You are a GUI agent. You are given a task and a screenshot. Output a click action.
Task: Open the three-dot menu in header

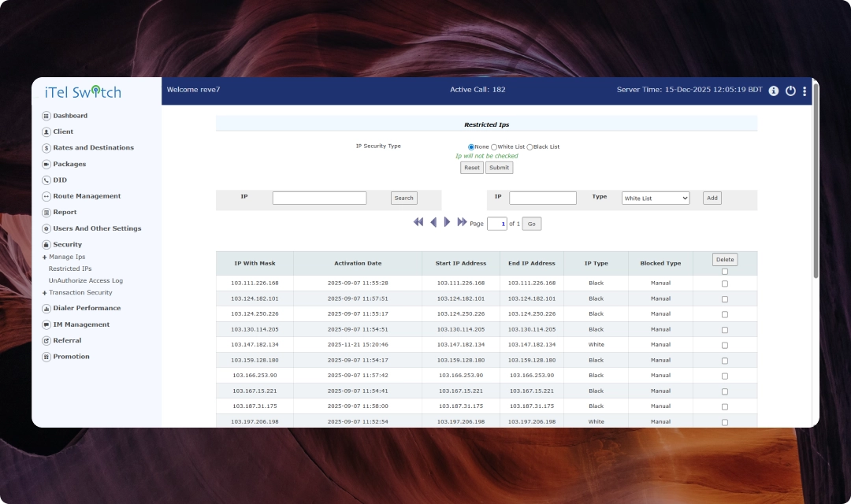click(x=805, y=91)
